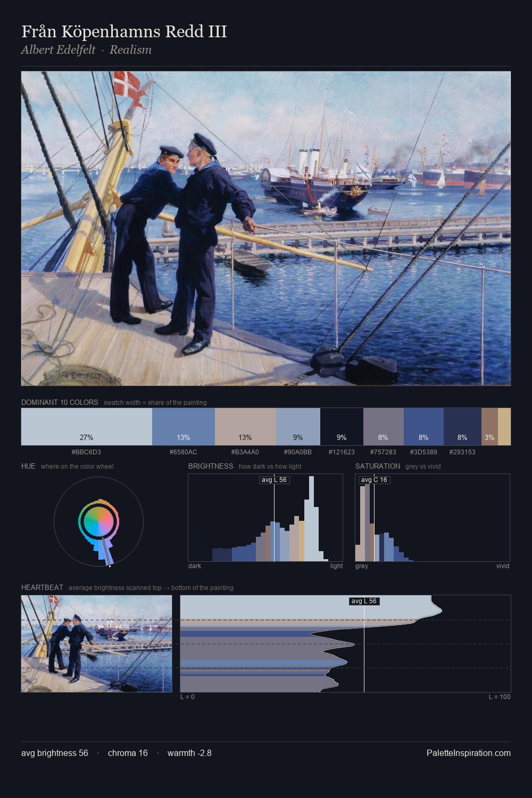Click the 'chroma 16' footer stat
Viewport: 532px width, 798px height.
point(128,753)
